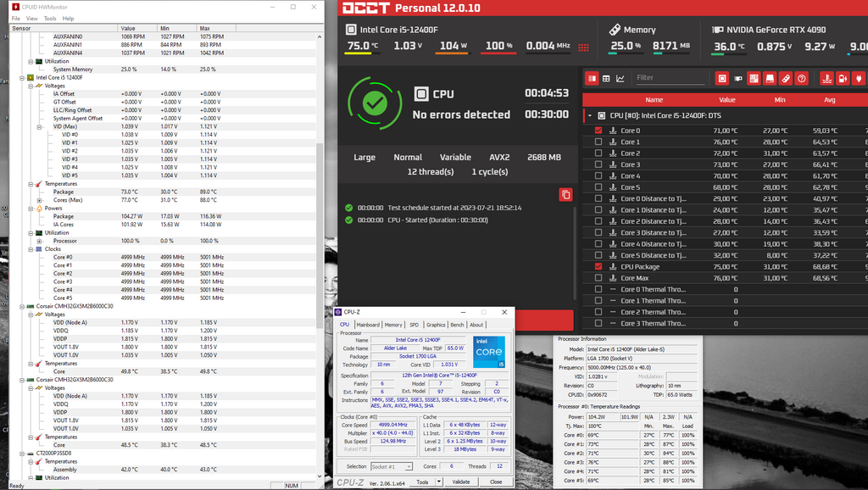Sort OCCT sensors by Min column header
The image size is (868, 490).
[x=780, y=100]
